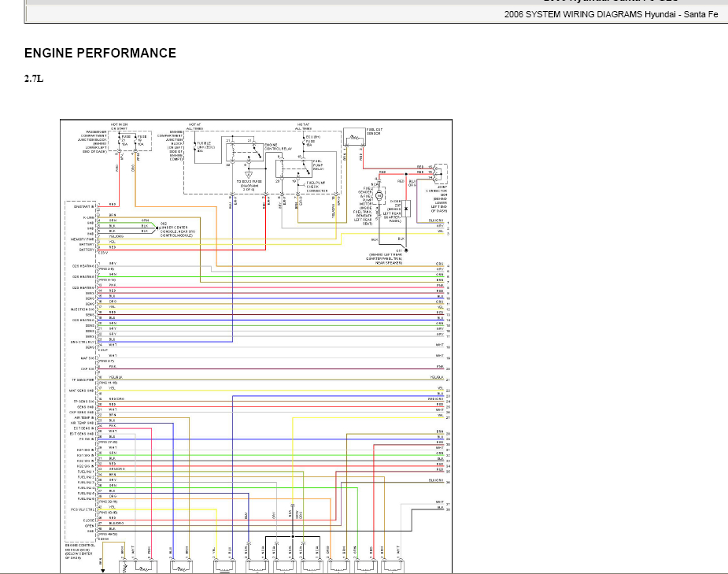This screenshot has height=574, width=728.
Task: Click the G02 ground junction dot
Action: coord(157,228)
